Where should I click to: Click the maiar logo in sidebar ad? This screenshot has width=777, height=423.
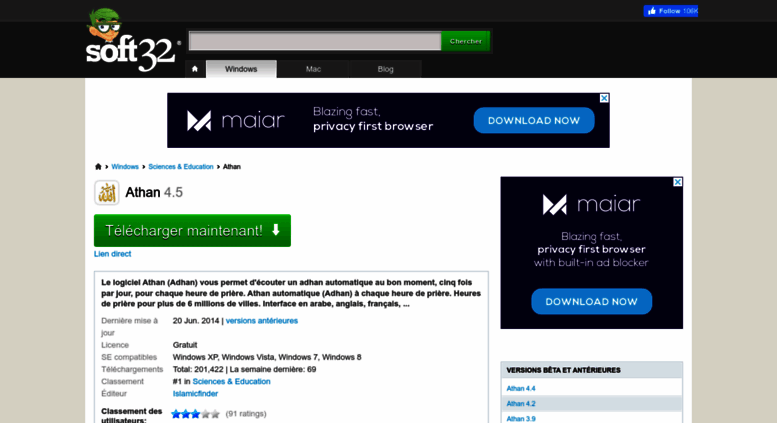pyautogui.click(x=591, y=204)
